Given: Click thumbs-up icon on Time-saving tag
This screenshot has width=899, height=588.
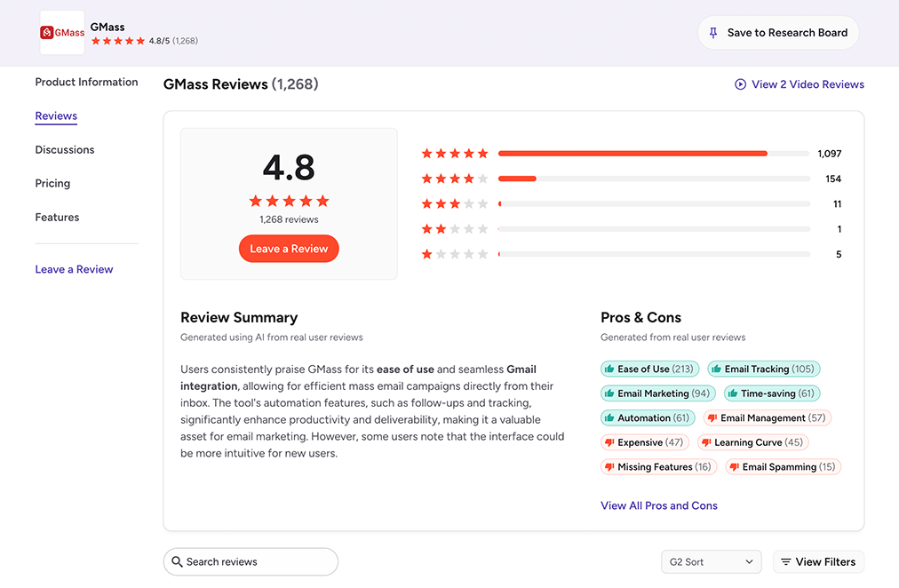Looking at the screenshot, I should tap(733, 393).
